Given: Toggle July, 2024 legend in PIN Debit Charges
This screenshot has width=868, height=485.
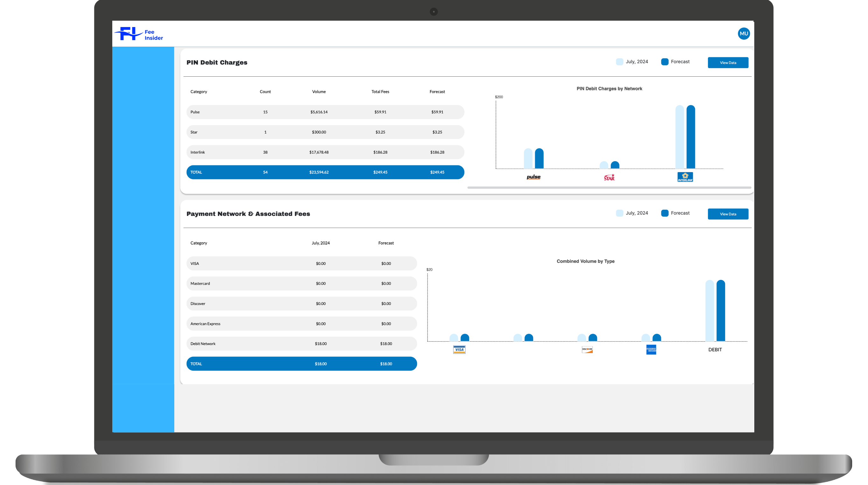Looking at the screenshot, I should pos(632,62).
